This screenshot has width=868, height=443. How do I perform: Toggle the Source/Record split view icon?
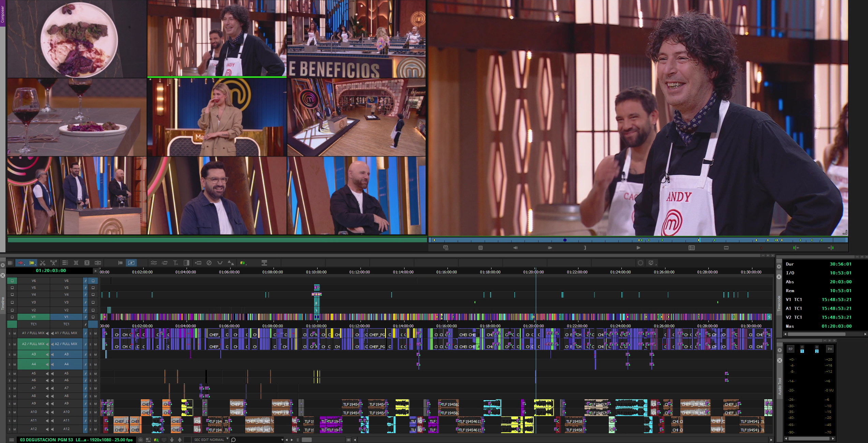click(x=98, y=263)
